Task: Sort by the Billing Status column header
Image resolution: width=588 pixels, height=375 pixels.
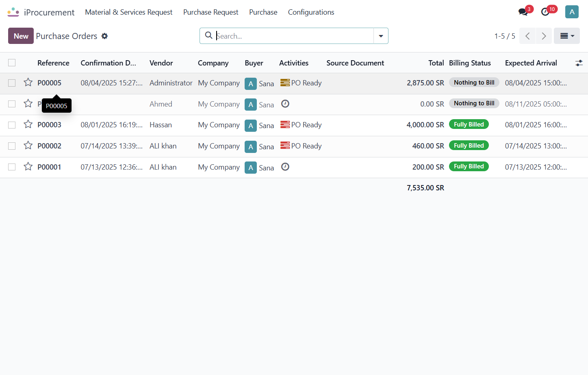Action: [x=470, y=63]
